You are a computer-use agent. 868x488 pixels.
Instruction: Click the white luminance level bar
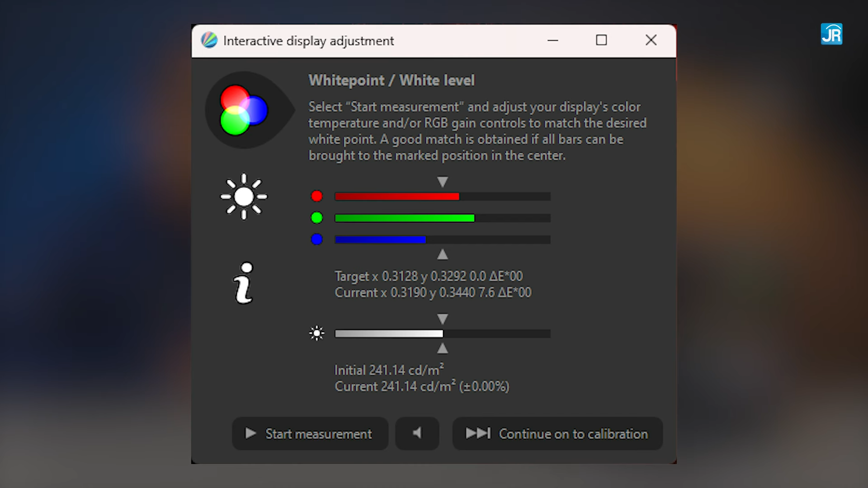point(442,333)
